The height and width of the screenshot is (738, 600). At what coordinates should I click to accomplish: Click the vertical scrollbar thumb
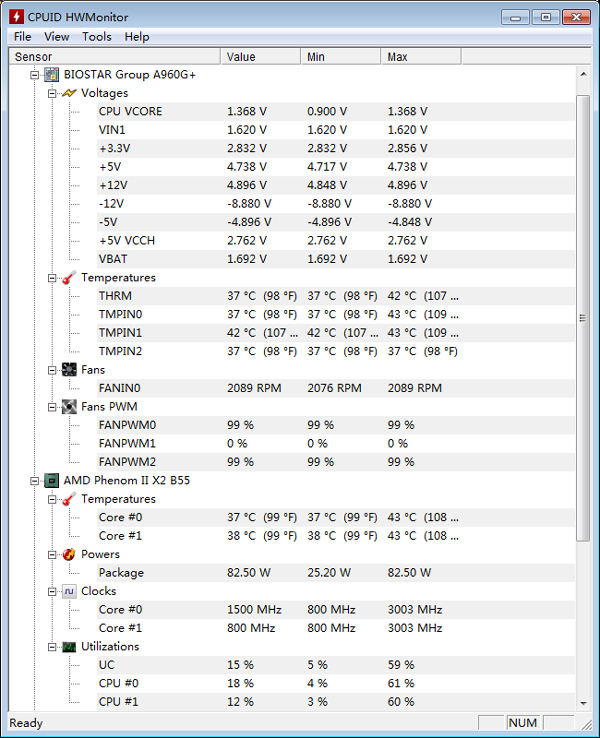[583, 318]
